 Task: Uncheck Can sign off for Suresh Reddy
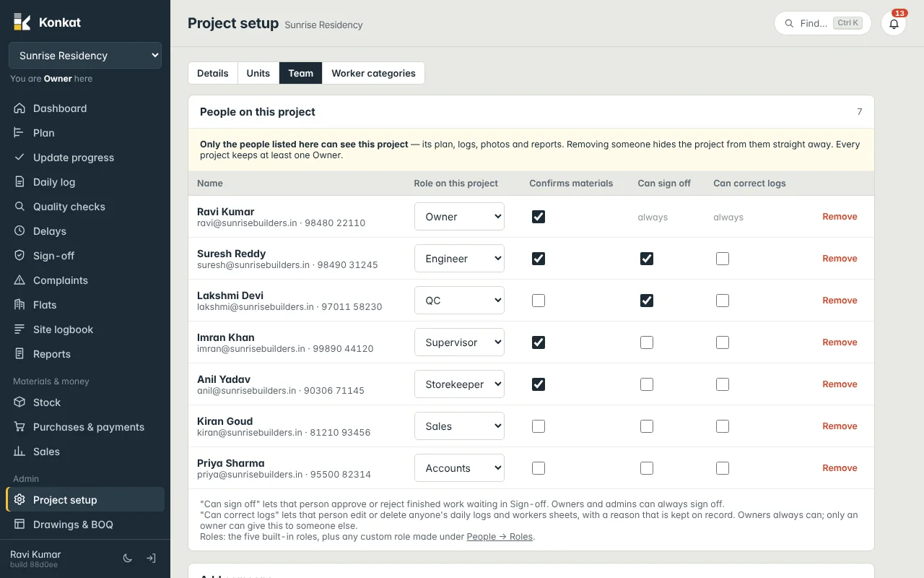(647, 259)
